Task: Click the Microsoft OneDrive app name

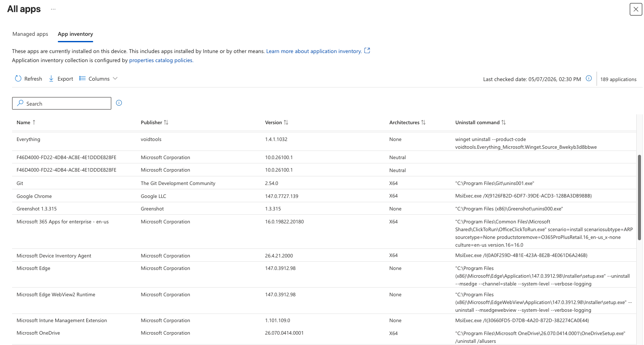Action: click(38, 333)
